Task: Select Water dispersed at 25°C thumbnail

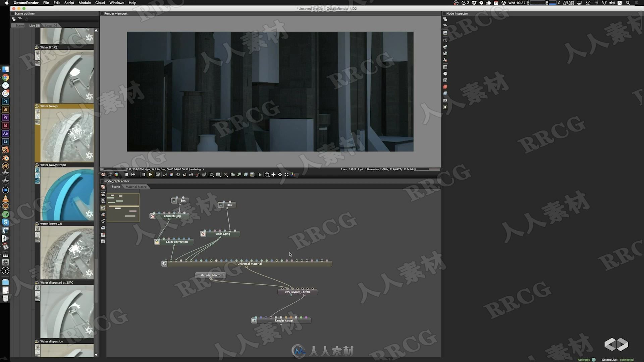Action: coord(67,312)
